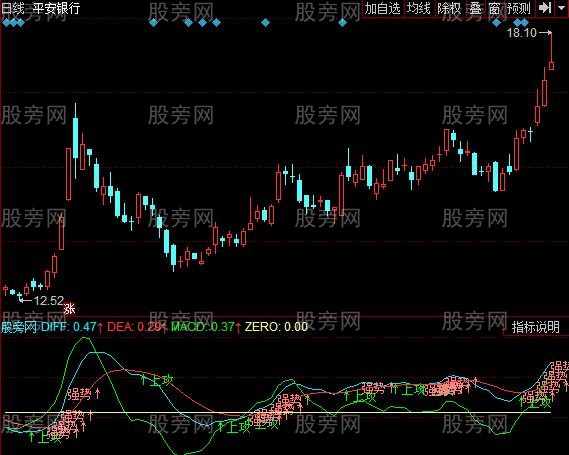Select the 日线 daily period label
This screenshot has width=569, height=455.
[x=12, y=8]
